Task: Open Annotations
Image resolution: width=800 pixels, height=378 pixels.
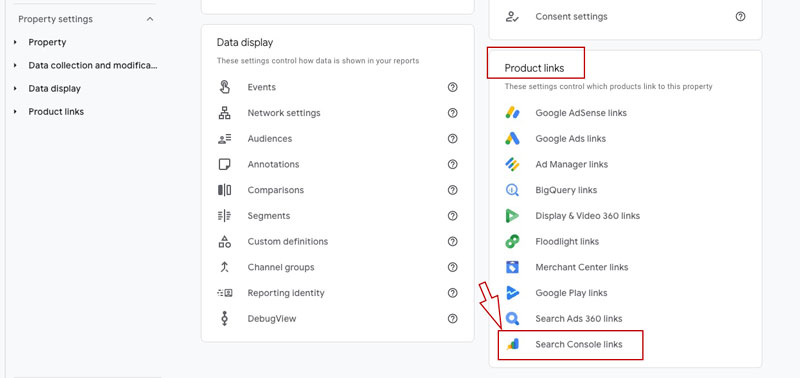Action: 273,164
